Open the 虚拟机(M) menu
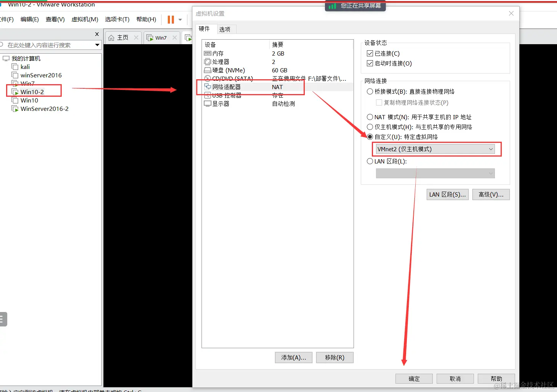Viewport: 557px width, 392px height. pos(84,19)
